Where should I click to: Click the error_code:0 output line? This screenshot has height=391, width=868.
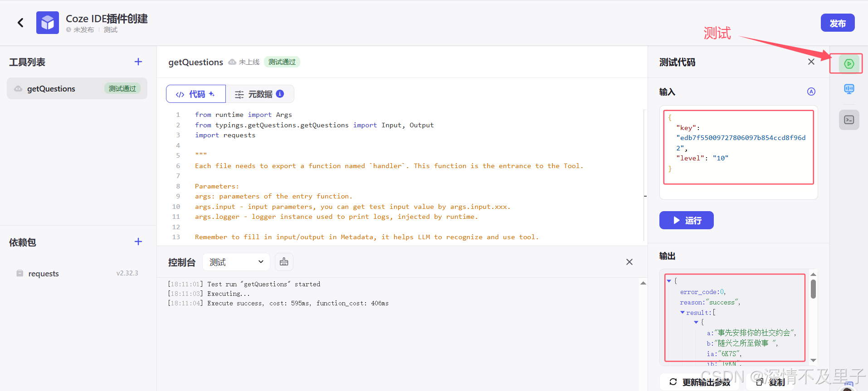pos(702,292)
